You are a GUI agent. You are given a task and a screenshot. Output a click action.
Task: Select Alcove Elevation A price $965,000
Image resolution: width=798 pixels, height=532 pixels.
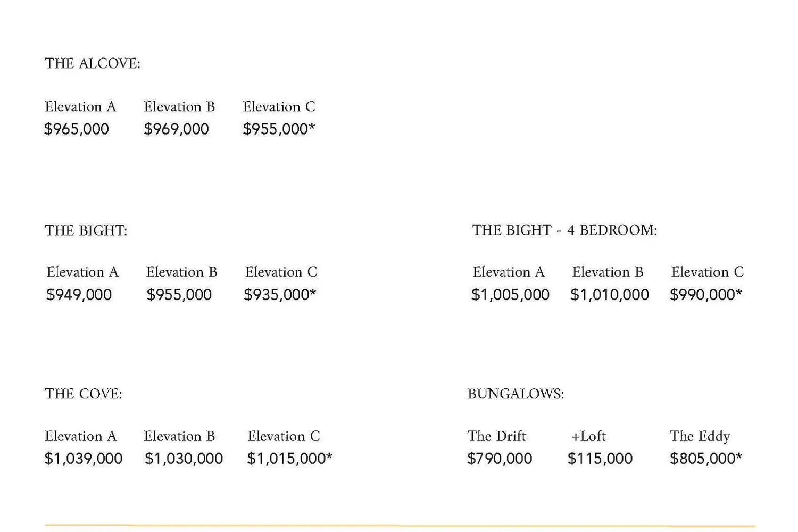pyautogui.click(x=77, y=129)
